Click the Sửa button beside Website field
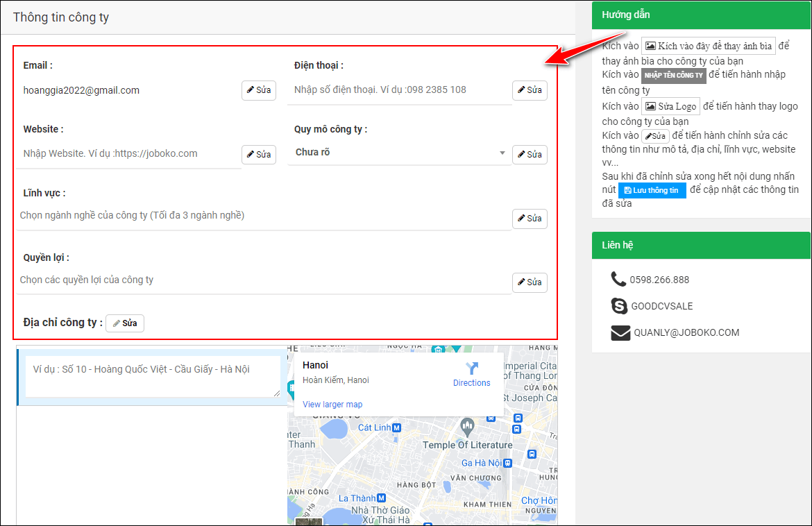Screen dimensions: 812x526 coord(258,154)
